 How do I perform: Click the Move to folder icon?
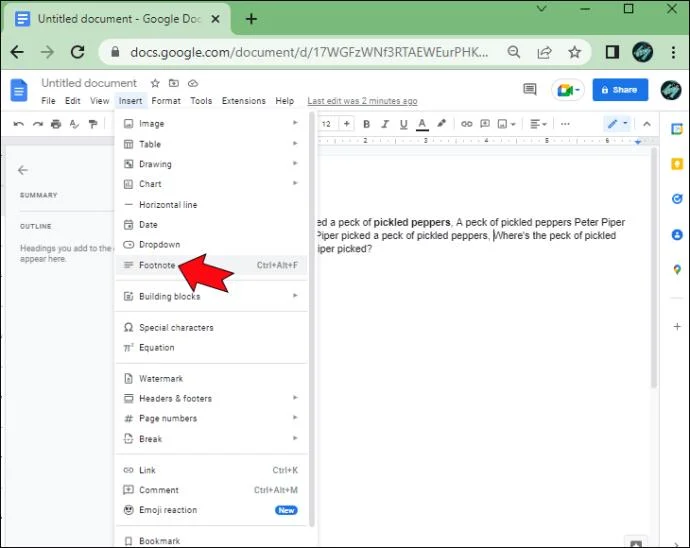point(174,83)
